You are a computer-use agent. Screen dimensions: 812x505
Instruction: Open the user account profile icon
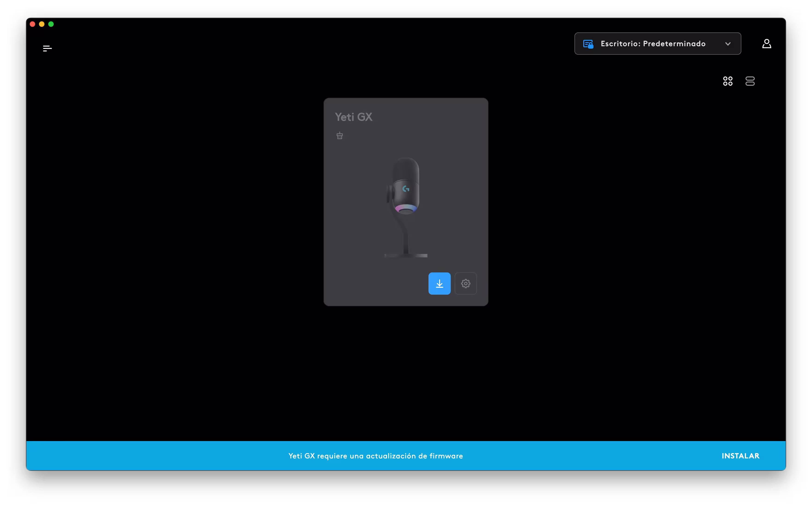point(767,44)
